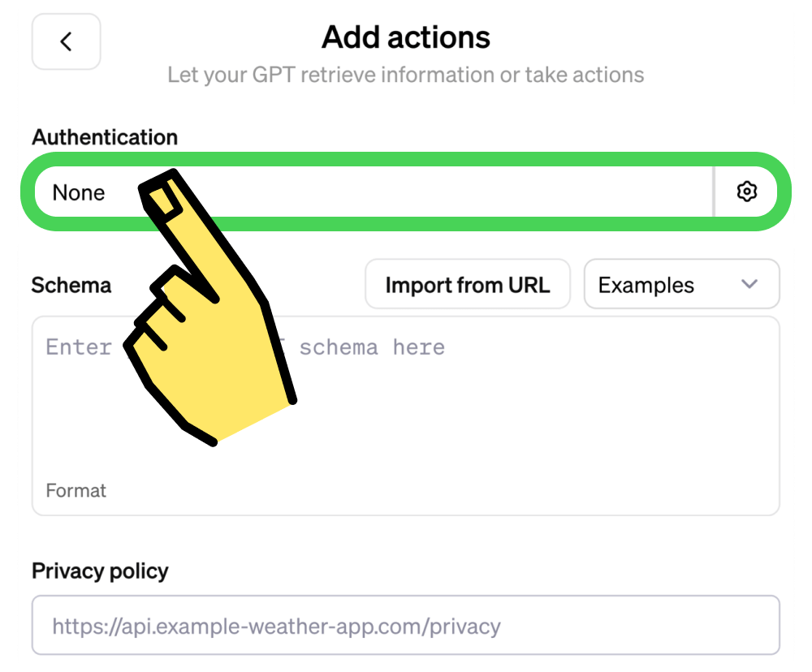812x672 pixels.
Task: Click the word None in Authentication
Action: [79, 192]
